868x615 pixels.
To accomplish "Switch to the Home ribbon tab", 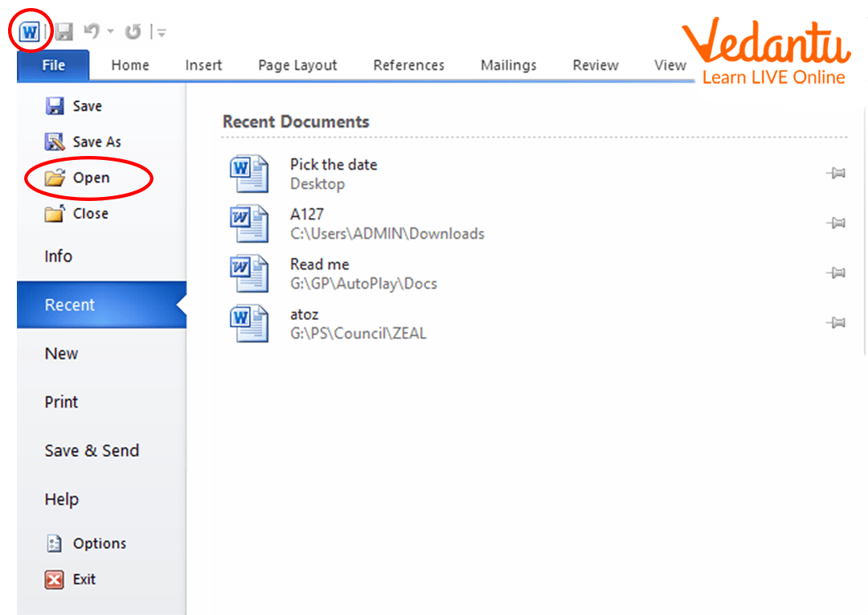I will click(x=130, y=66).
